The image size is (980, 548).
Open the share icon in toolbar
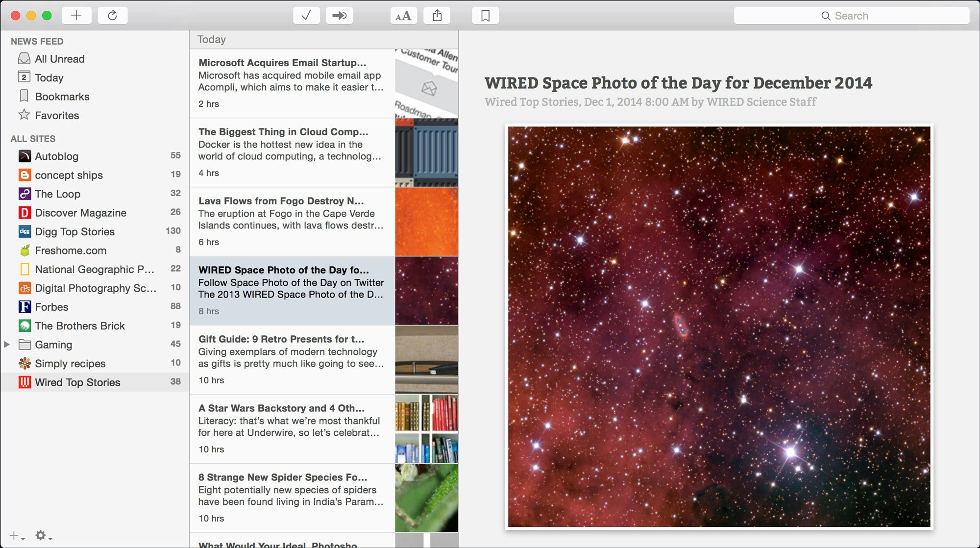pyautogui.click(x=436, y=15)
